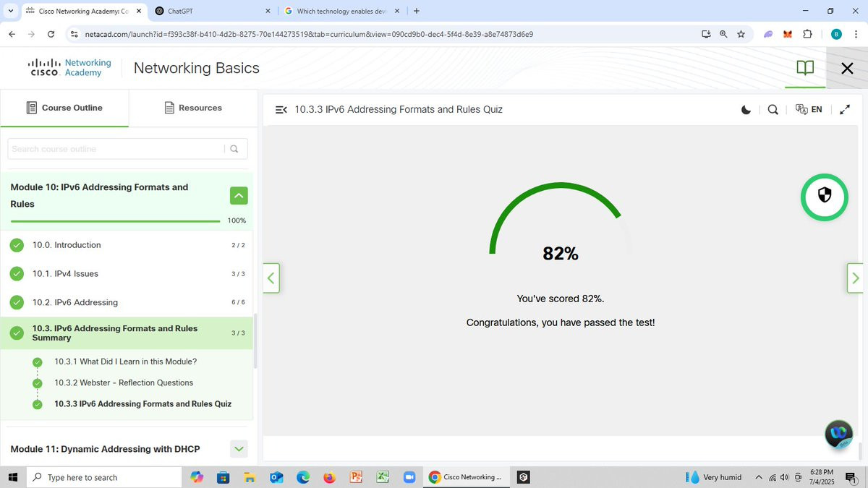The image size is (868, 488).
Task: Click the install app icon in address bar
Action: tap(706, 34)
